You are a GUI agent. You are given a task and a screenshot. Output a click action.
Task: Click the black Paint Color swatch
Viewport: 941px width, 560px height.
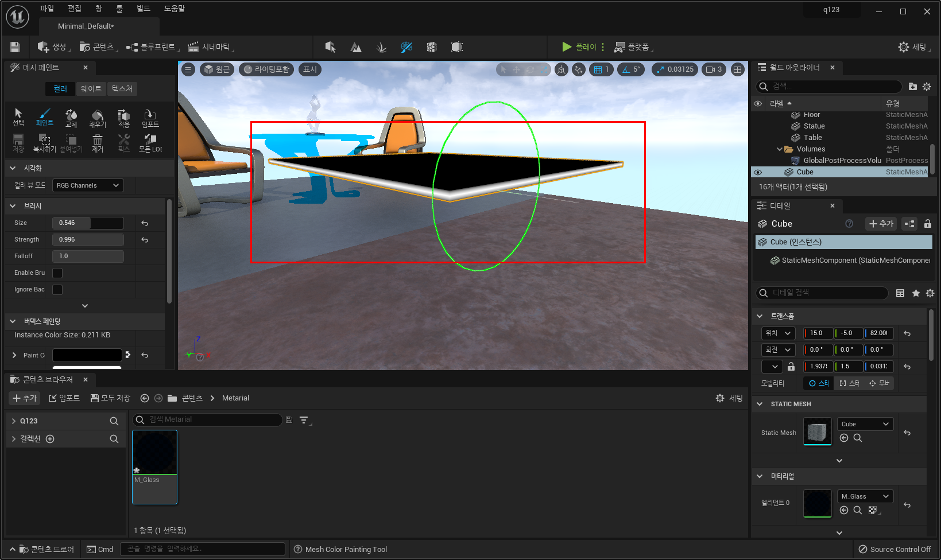click(87, 355)
